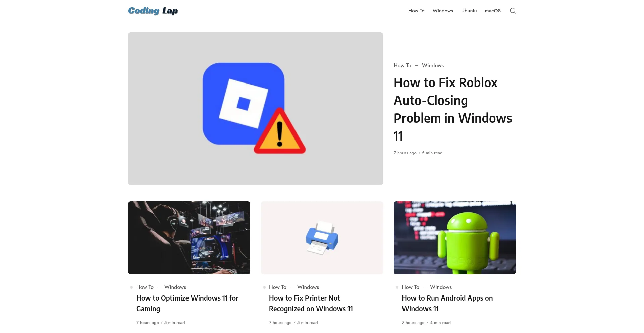Click How To category under Android article
Screen dimensions: 644x333
point(410,287)
